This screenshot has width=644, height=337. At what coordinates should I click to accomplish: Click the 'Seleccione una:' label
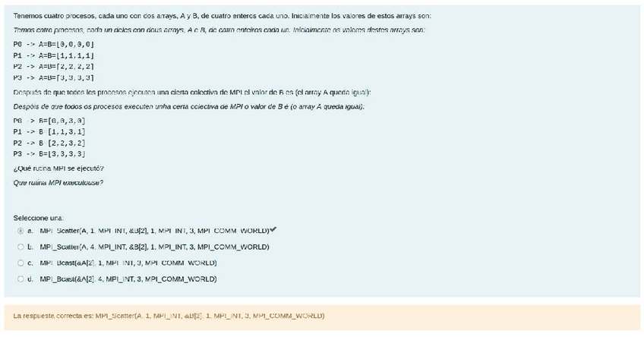[39, 218]
